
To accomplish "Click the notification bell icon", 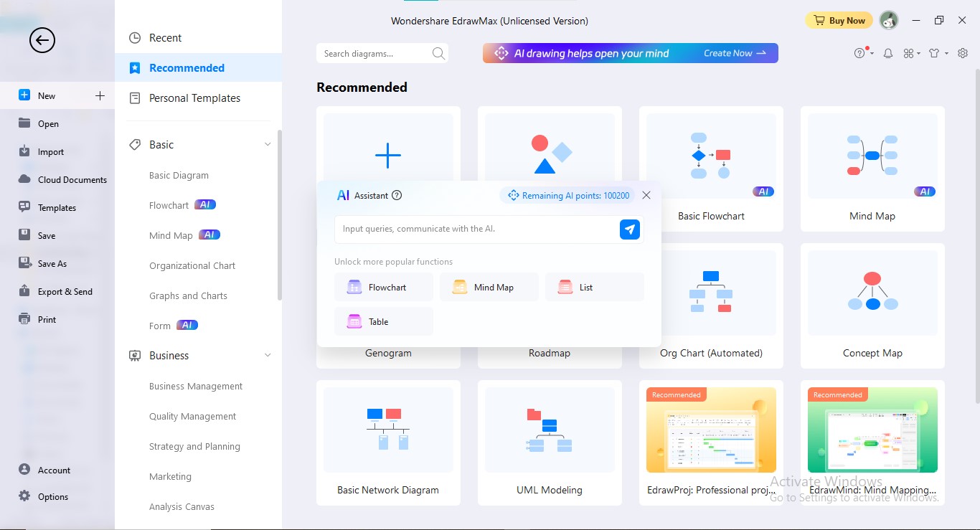I will coord(888,53).
